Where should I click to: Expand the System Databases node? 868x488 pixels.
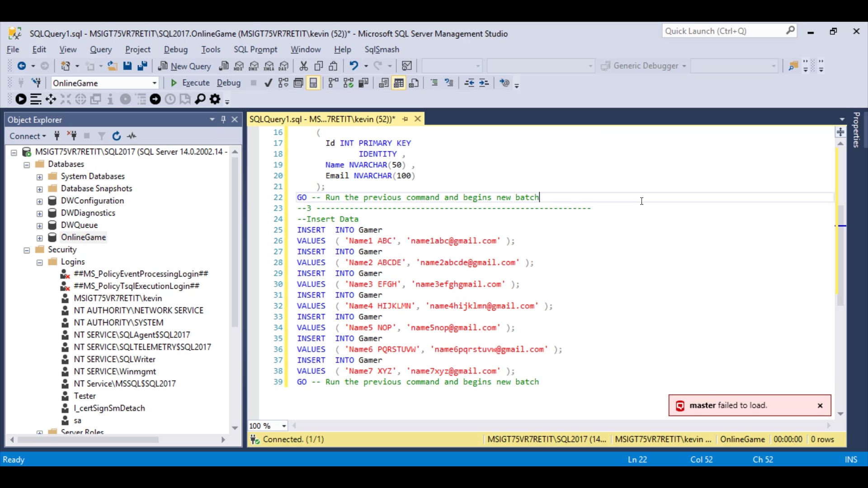click(39, 177)
